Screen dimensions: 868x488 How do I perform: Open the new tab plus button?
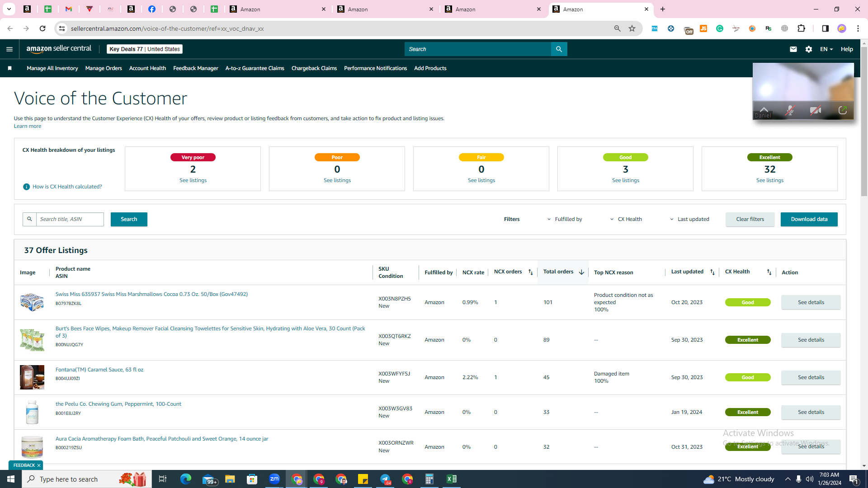click(x=663, y=9)
